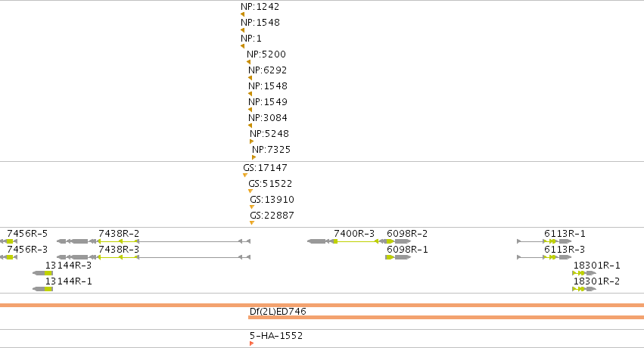Viewport: 644px width, 348px height.
Task: Click the 6098R-1 transcript glyph
Action: [398, 257]
